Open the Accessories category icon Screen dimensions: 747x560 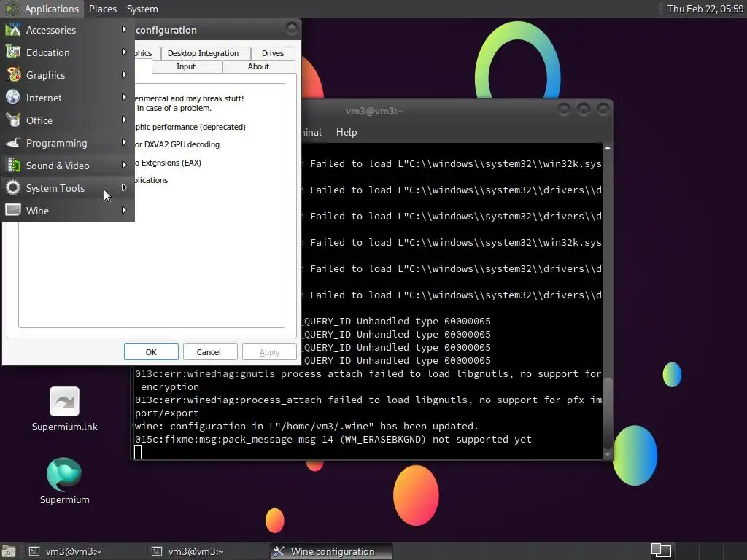coord(13,29)
